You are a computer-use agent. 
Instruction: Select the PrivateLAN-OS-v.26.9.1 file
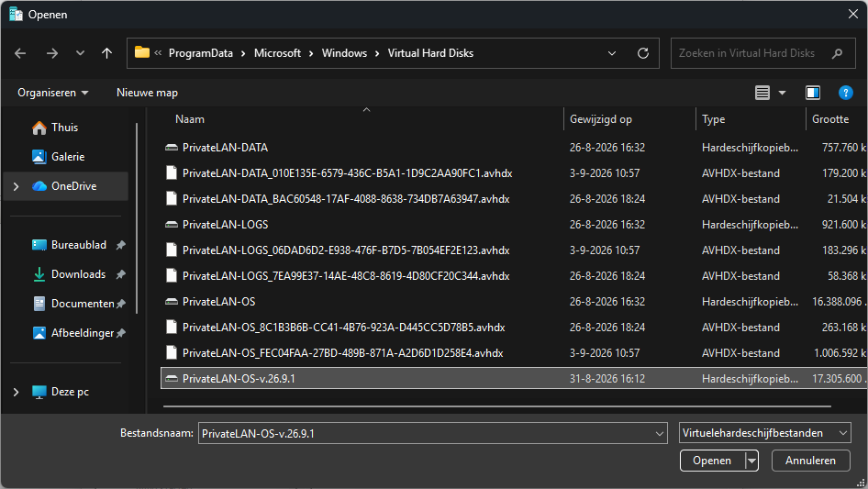514,378
